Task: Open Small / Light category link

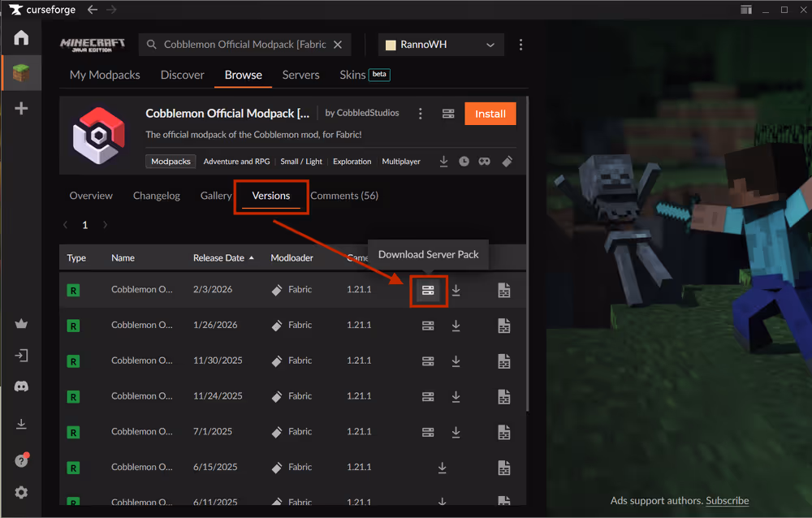Action: [301, 162]
